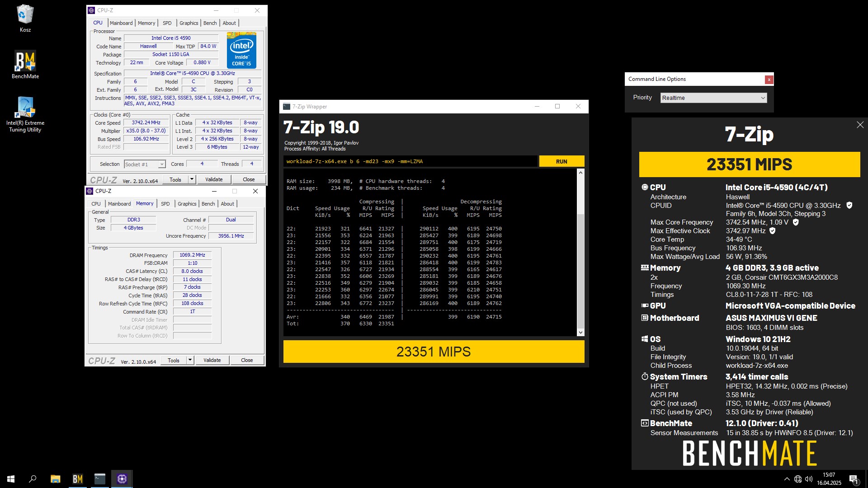This screenshot has width=868, height=488.
Task: Launch BenchMate from desktop shortcut
Action: (x=25, y=64)
